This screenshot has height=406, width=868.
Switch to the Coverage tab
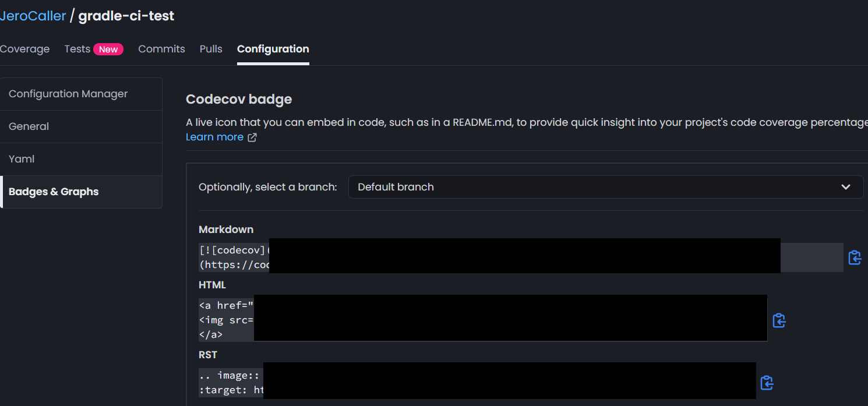(24, 49)
